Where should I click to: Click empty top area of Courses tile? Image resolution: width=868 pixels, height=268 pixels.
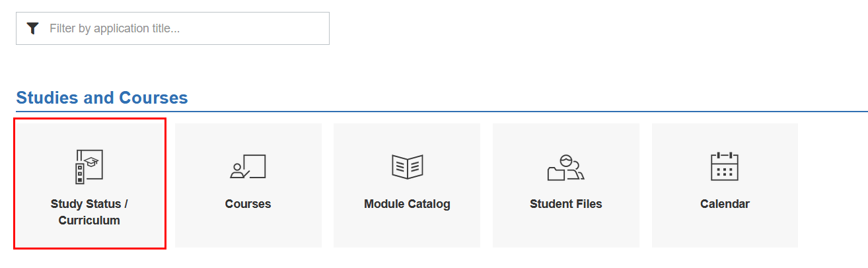point(248,135)
